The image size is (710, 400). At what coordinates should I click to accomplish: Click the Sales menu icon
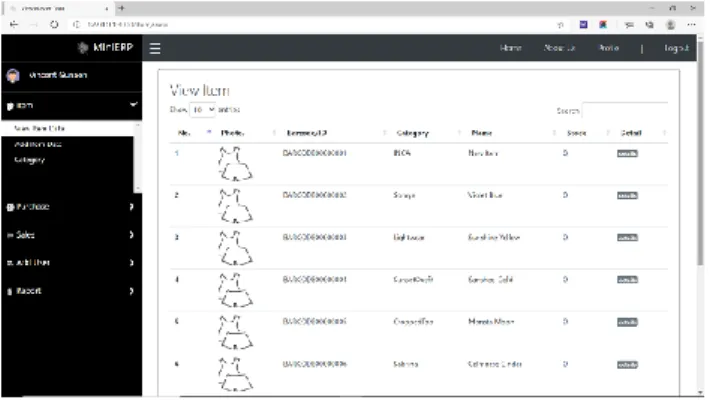coord(10,235)
